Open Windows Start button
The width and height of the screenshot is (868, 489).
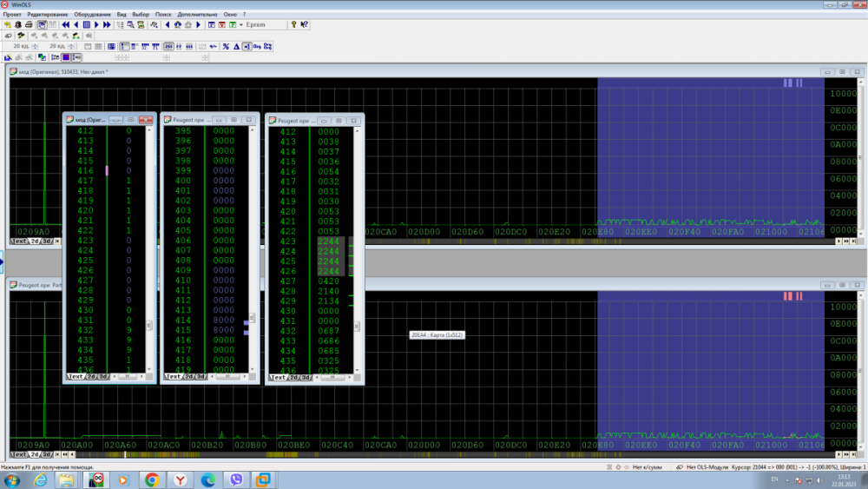pyautogui.click(x=11, y=480)
